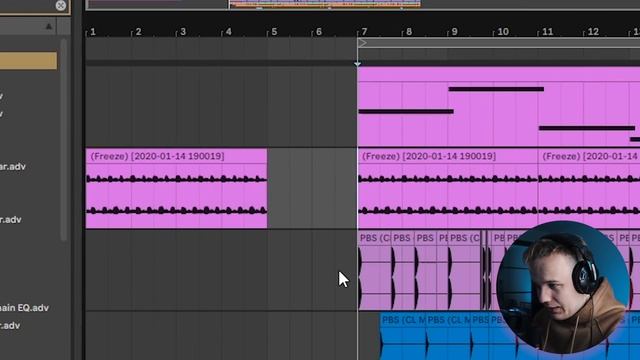Select the blue 'PBS (CL M' clip
Image resolution: width=640 pixels, height=360 pixels.
click(x=403, y=336)
